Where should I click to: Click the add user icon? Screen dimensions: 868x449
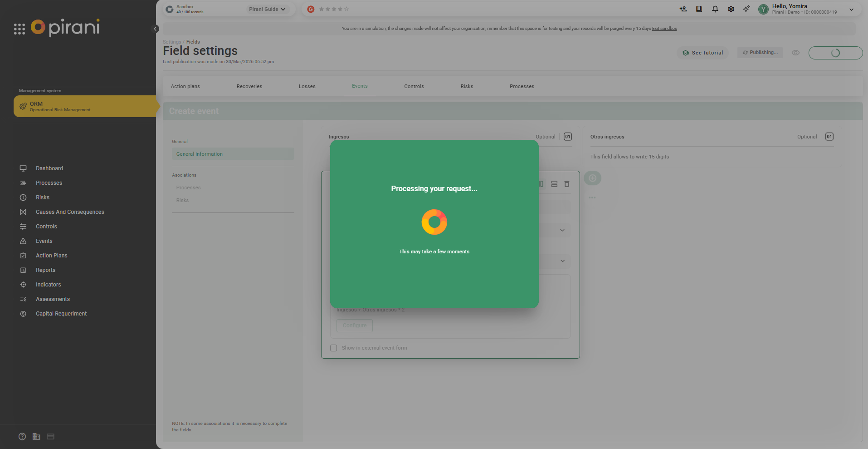[x=683, y=9]
